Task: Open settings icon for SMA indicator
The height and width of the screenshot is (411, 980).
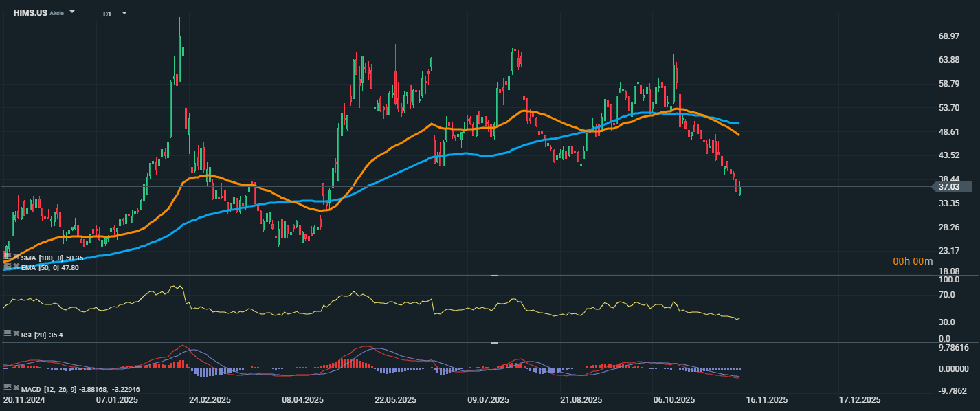Action: (8, 257)
